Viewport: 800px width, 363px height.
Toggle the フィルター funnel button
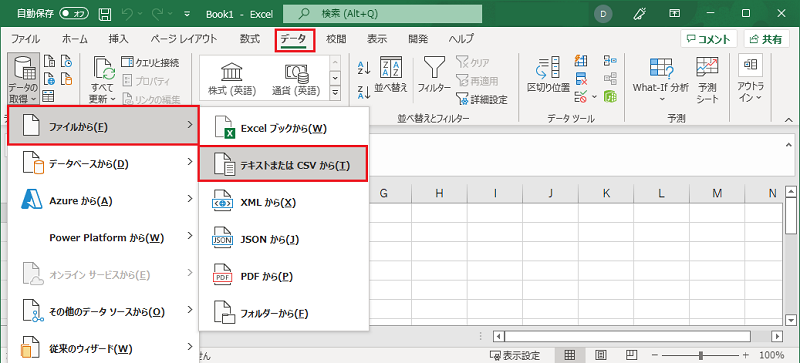point(434,75)
